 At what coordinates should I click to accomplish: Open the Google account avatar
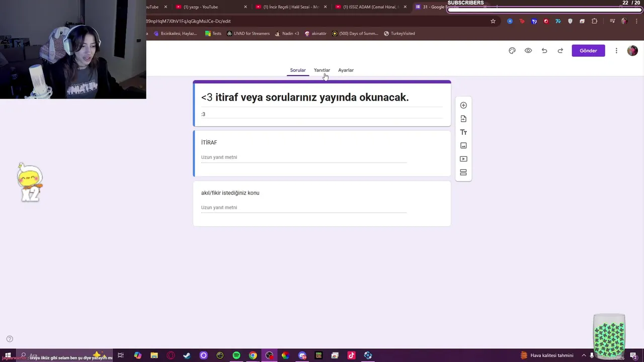pos(632,51)
